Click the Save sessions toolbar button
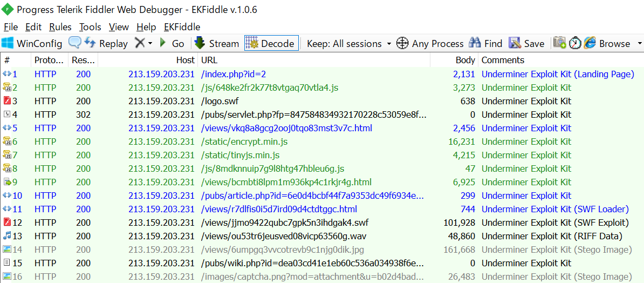This screenshot has height=283, width=644. pyautogui.click(x=526, y=44)
